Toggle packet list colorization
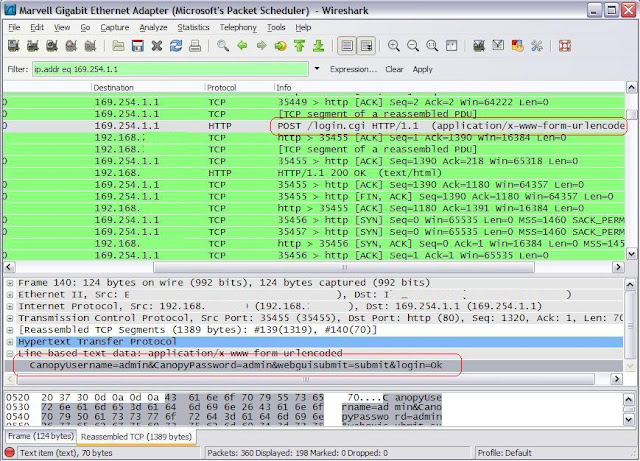640x461 pixels. [x=347, y=46]
